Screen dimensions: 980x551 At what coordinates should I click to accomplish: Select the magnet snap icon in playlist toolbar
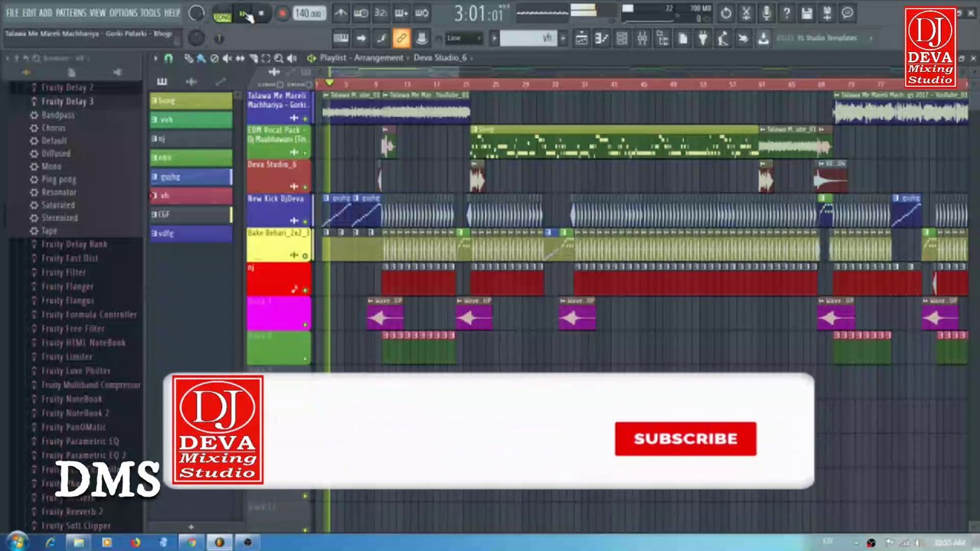pos(168,58)
